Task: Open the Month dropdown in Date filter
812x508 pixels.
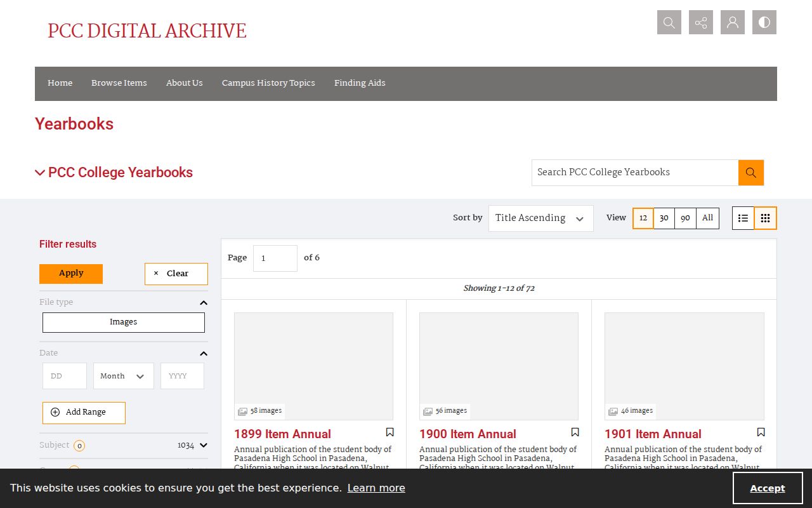Action: [x=123, y=376]
